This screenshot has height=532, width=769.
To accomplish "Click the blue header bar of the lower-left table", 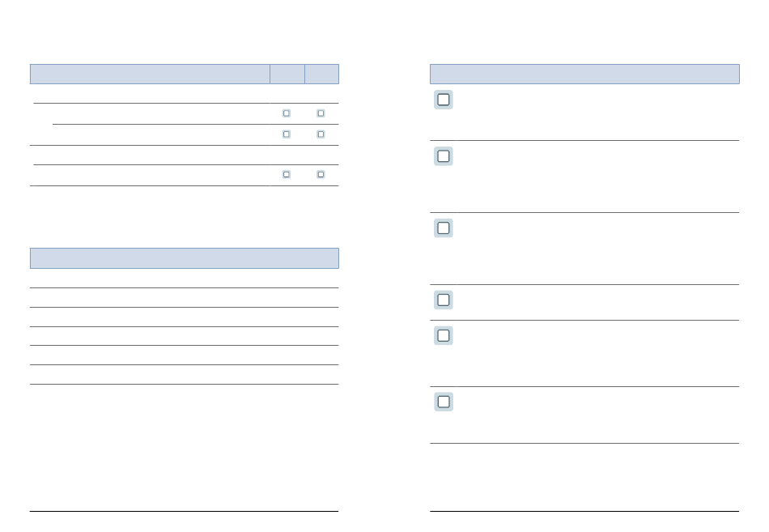I will [184, 258].
